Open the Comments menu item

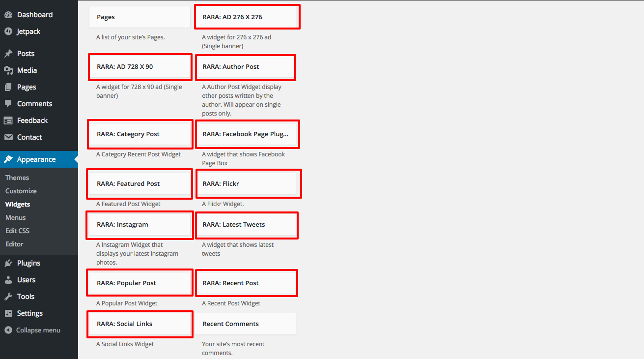point(39,104)
